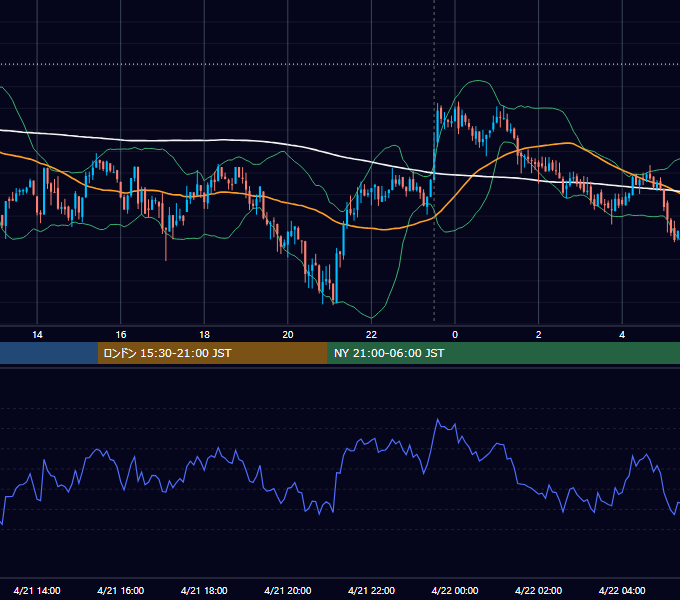The image size is (680, 600).
Task: Click the 4/21 20:00 label on indicator axis
Action: click(x=288, y=590)
